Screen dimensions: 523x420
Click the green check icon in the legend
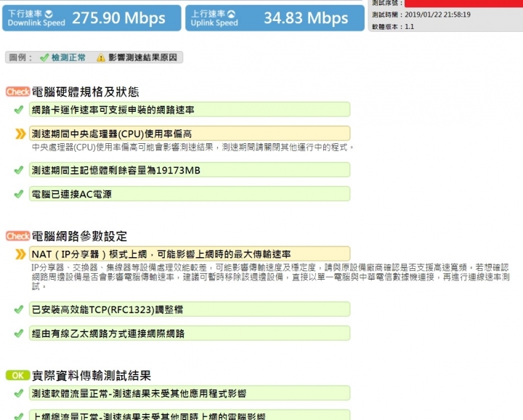pos(44,57)
